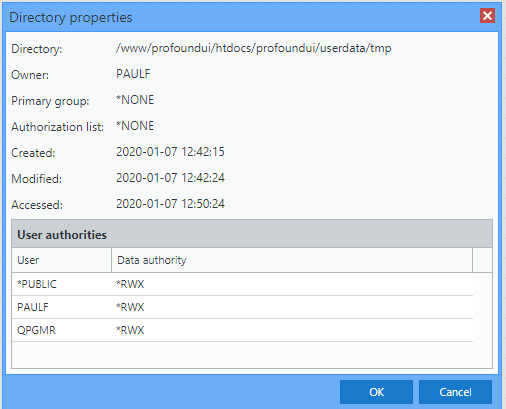Click the Primary group: label
Screen dimensions: 506x409
coord(50,101)
